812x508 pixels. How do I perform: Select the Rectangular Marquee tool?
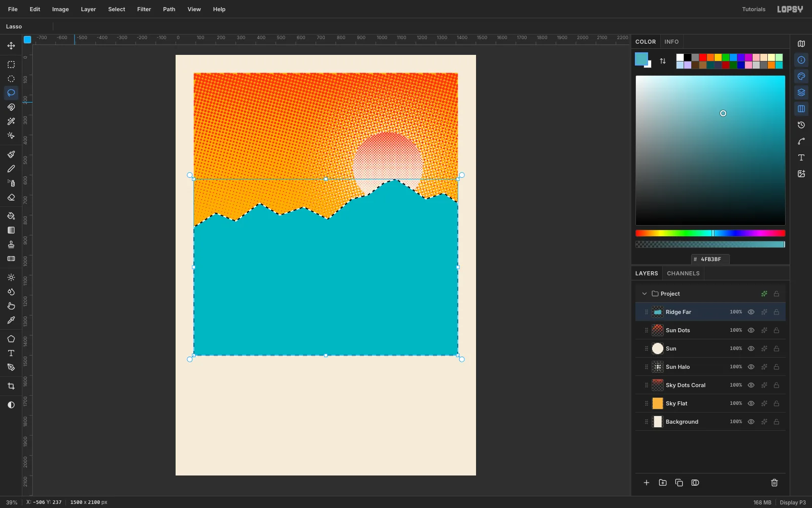[11, 65]
